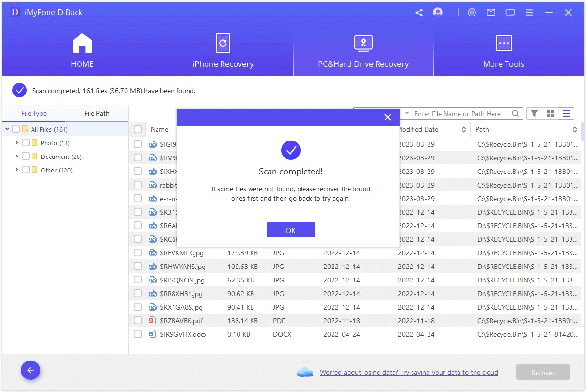Open the iPhone Recovery tab
The image size is (586, 392).
tap(223, 50)
